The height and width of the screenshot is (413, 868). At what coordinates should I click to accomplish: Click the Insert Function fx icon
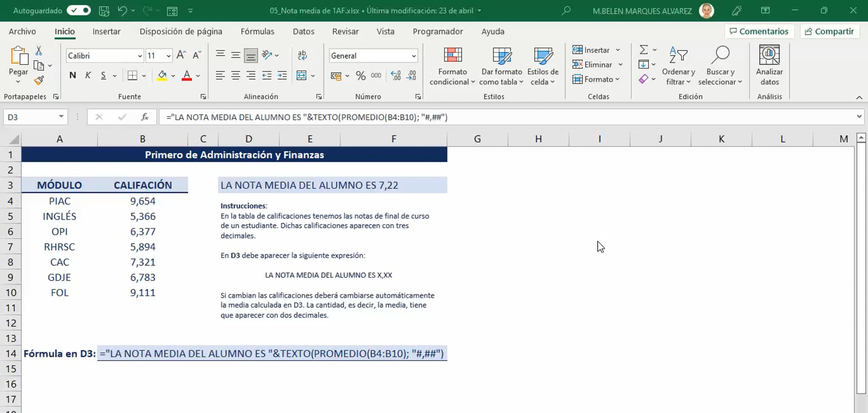145,117
